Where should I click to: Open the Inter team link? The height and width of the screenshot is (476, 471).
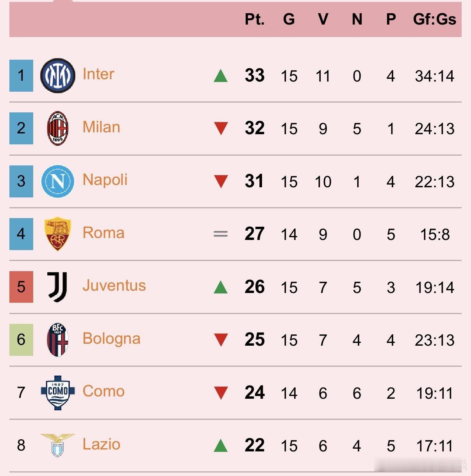tap(98, 74)
